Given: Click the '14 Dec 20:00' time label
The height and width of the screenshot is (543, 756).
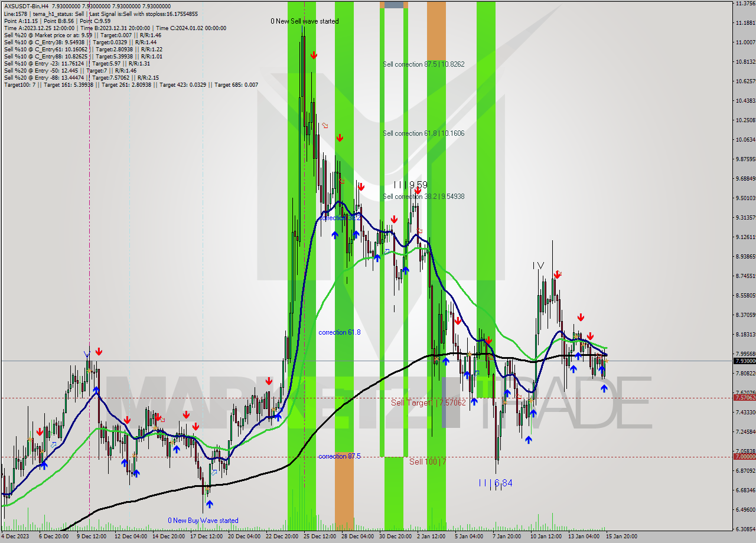Looking at the screenshot, I should coord(168,537).
